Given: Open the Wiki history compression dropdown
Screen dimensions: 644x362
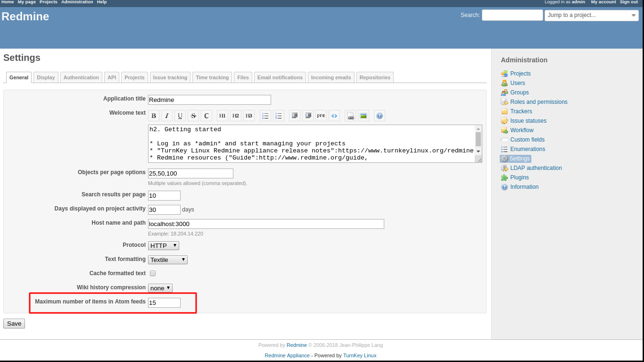Looking at the screenshot, I should coord(160,288).
